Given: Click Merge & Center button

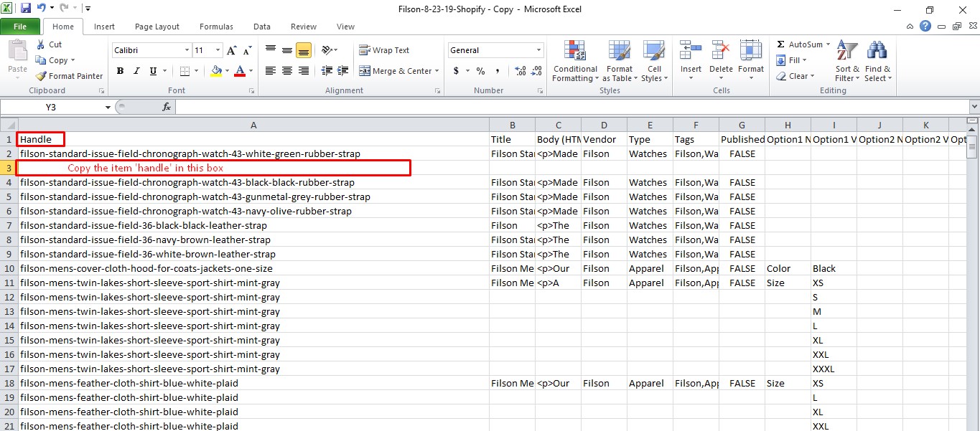Looking at the screenshot, I should [x=395, y=71].
